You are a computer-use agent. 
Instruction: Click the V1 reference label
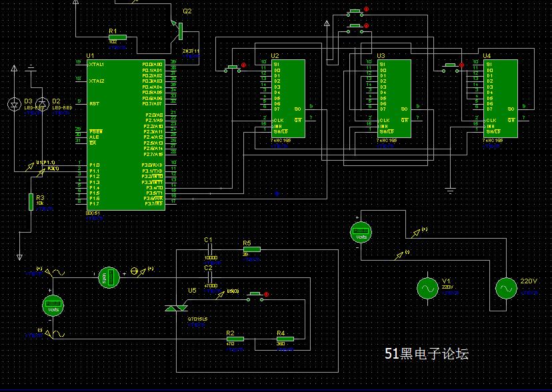[446, 281]
